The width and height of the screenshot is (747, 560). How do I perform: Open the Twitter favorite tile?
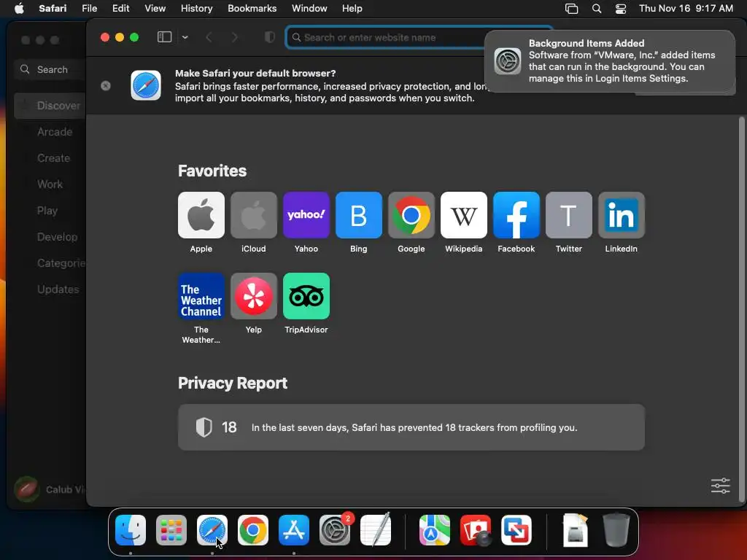click(569, 215)
